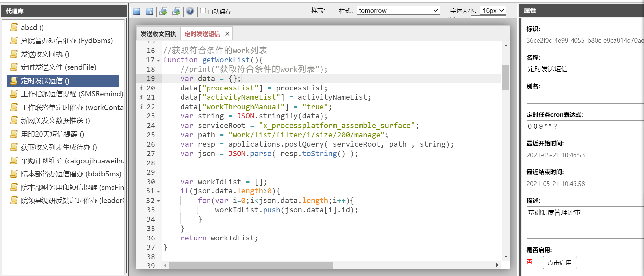
Task: Open the tomorrow style dropdown
Action: coord(398,11)
